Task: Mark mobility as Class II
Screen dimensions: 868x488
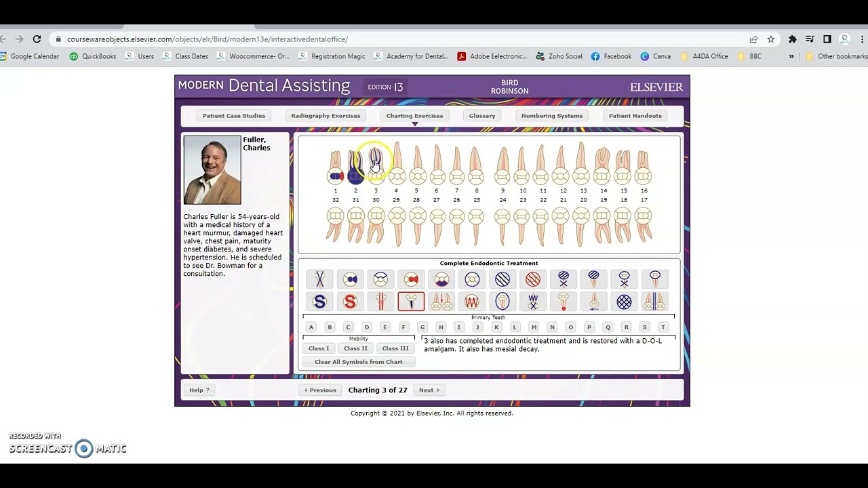Action: coord(355,348)
